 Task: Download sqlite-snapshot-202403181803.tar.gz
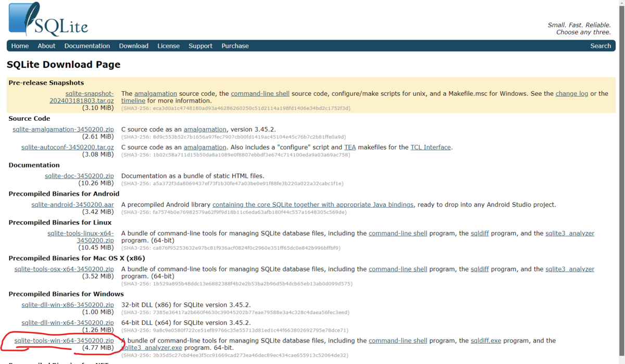pos(82,97)
